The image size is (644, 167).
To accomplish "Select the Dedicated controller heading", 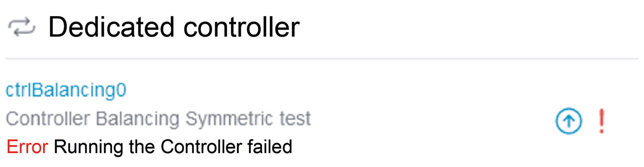I will pos(174,28).
